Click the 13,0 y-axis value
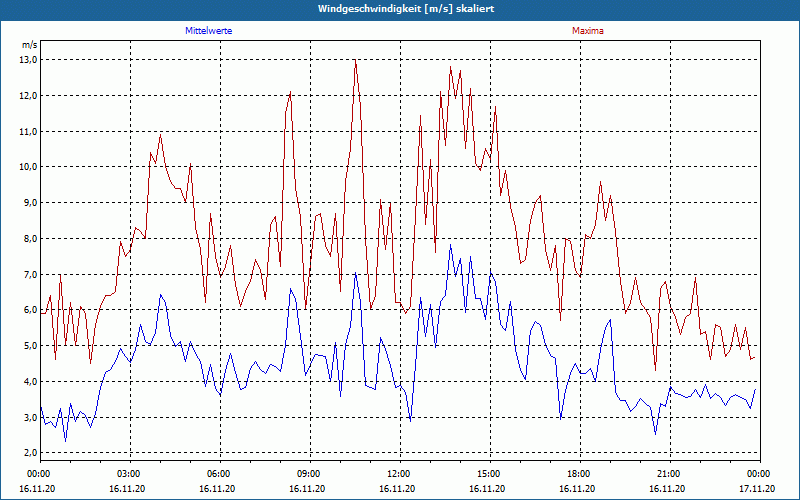This screenshot has height=500, width=800. pos(30,60)
